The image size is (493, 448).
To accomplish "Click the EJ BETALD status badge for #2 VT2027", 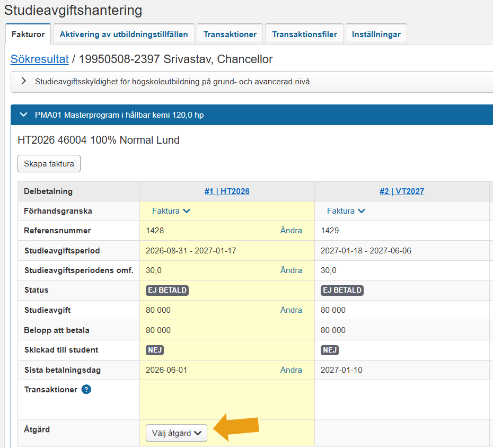I will pos(342,290).
